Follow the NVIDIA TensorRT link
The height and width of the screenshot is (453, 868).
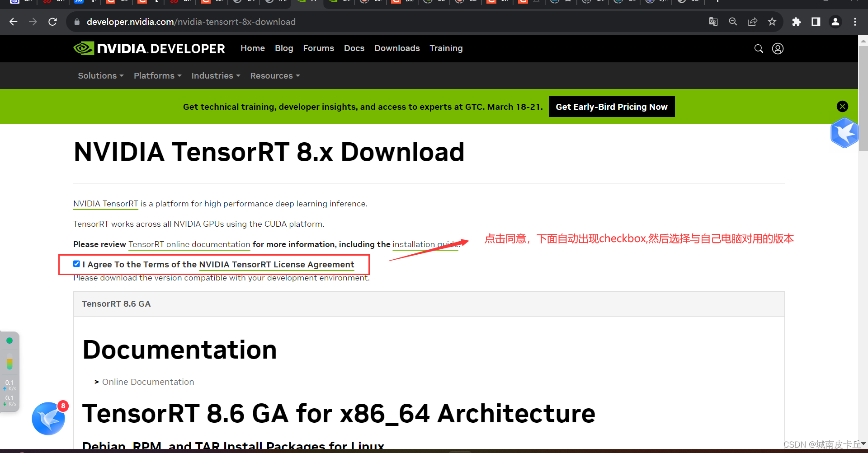(106, 204)
